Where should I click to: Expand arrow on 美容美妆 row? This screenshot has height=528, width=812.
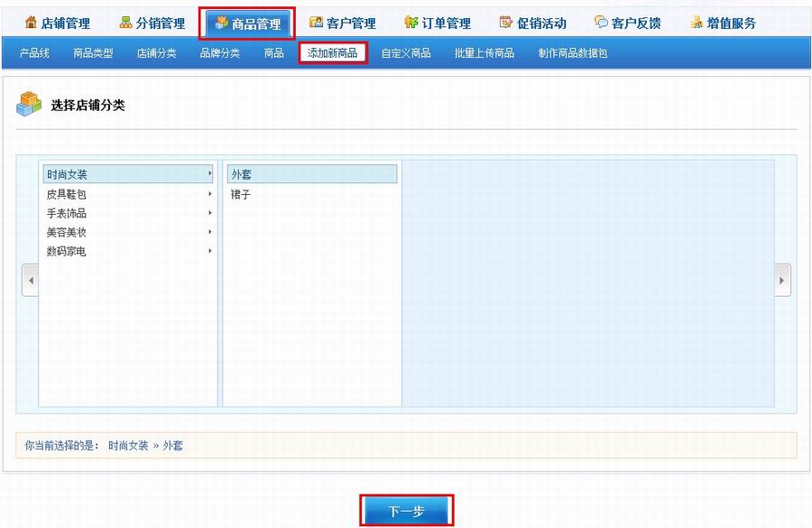209,232
